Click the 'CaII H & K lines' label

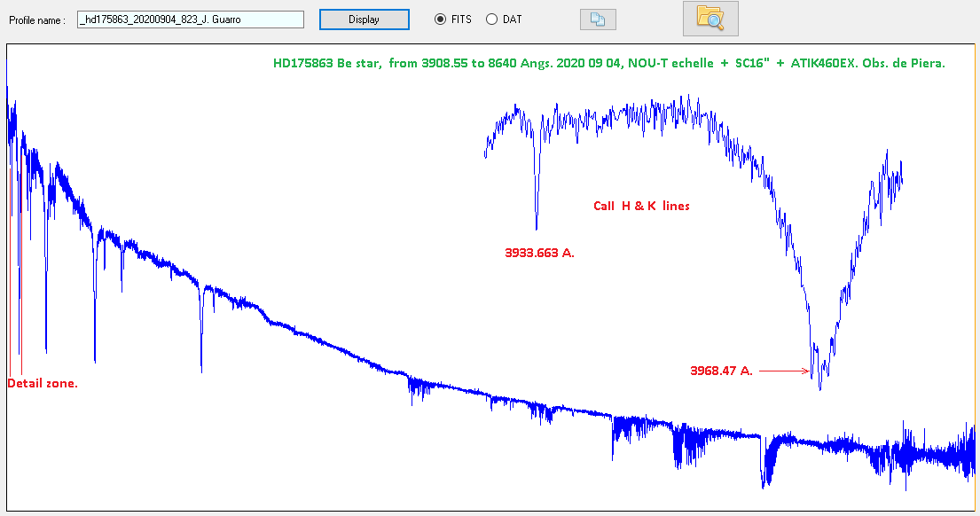[x=641, y=206]
